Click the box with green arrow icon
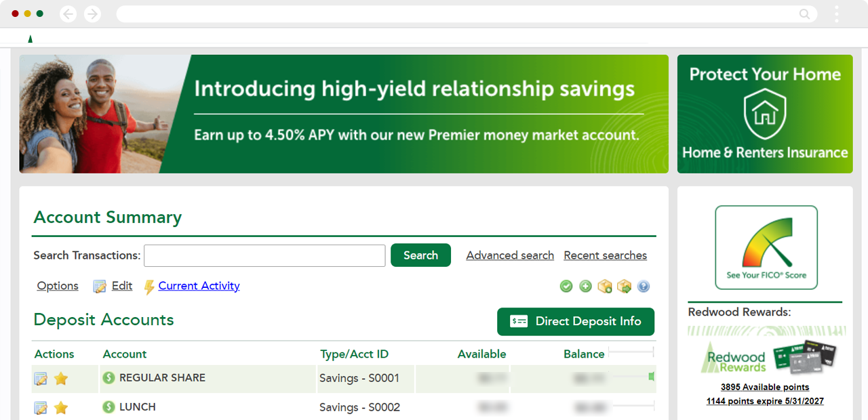Image resolution: width=868 pixels, height=420 pixels. (x=625, y=287)
